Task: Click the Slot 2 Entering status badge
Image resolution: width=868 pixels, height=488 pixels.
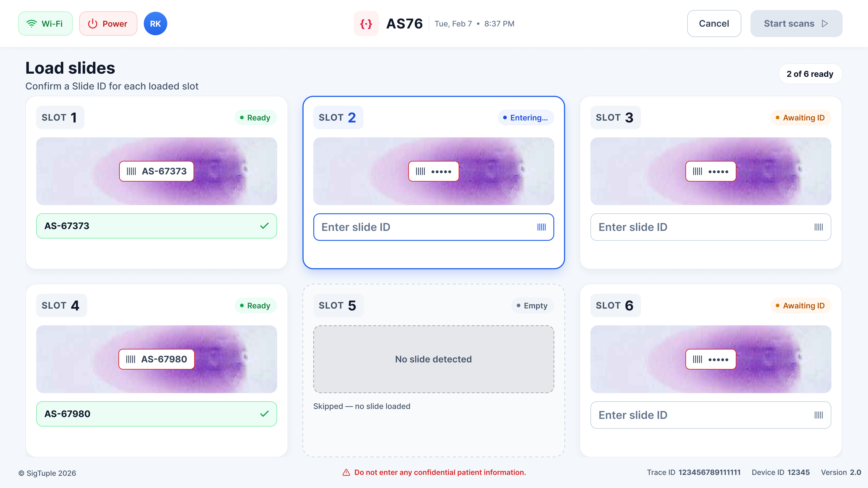Action: pyautogui.click(x=526, y=117)
